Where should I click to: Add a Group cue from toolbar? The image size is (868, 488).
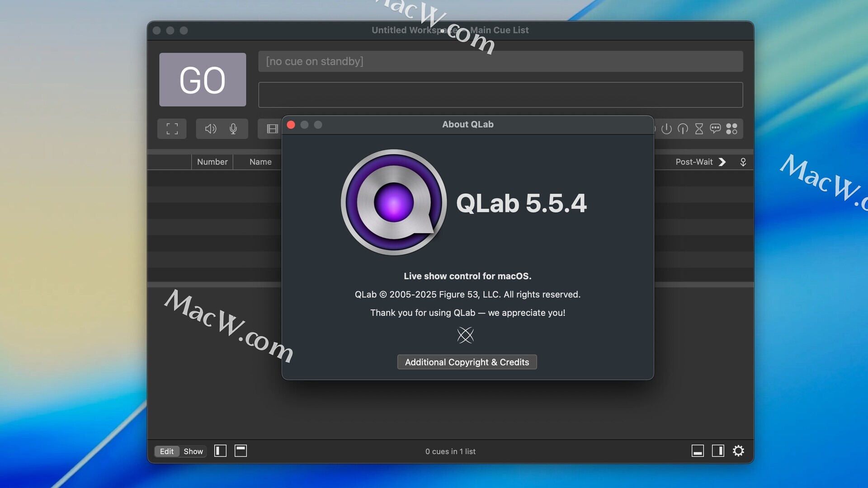172,129
